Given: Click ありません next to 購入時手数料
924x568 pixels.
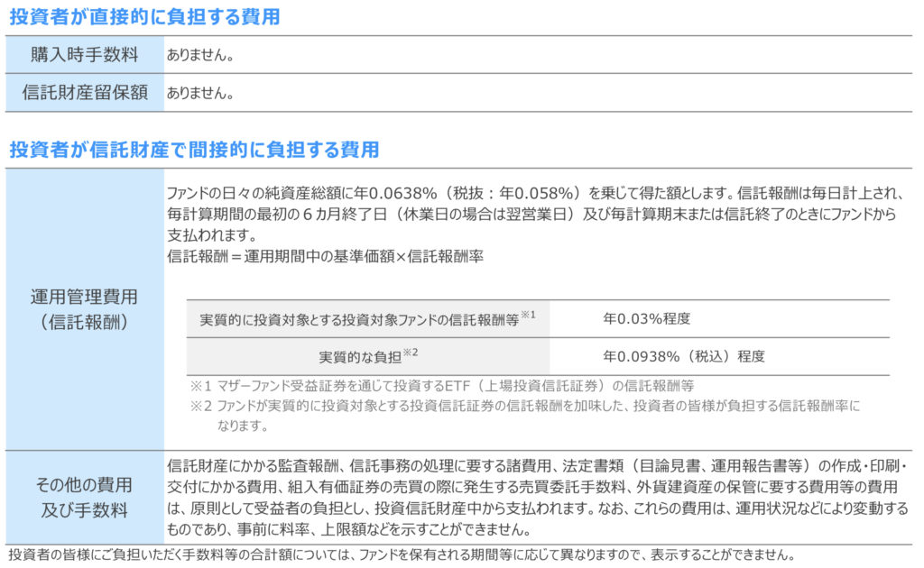Looking at the screenshot, I should 200,56.
